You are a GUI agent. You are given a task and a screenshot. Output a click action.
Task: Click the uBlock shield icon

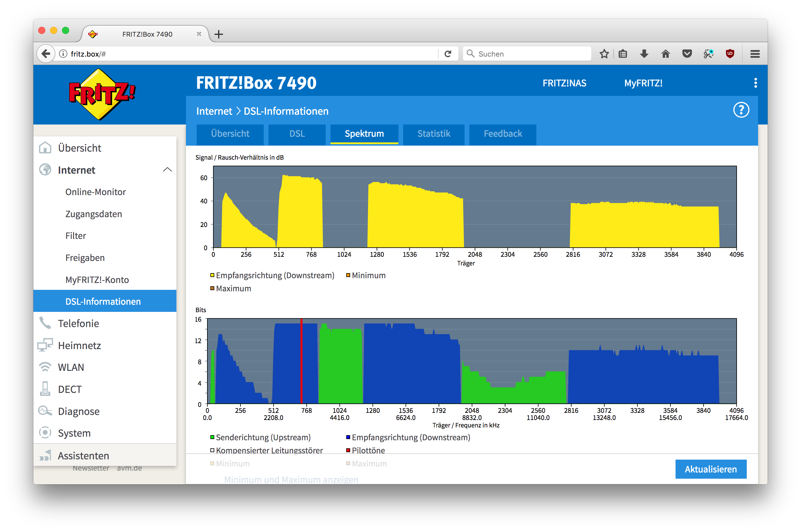730,54
